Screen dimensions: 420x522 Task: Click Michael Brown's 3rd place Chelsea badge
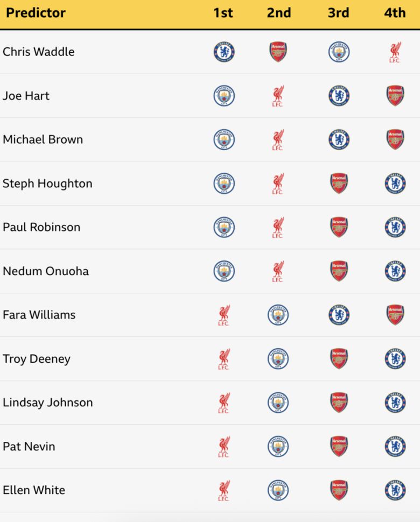click(339, 140)
